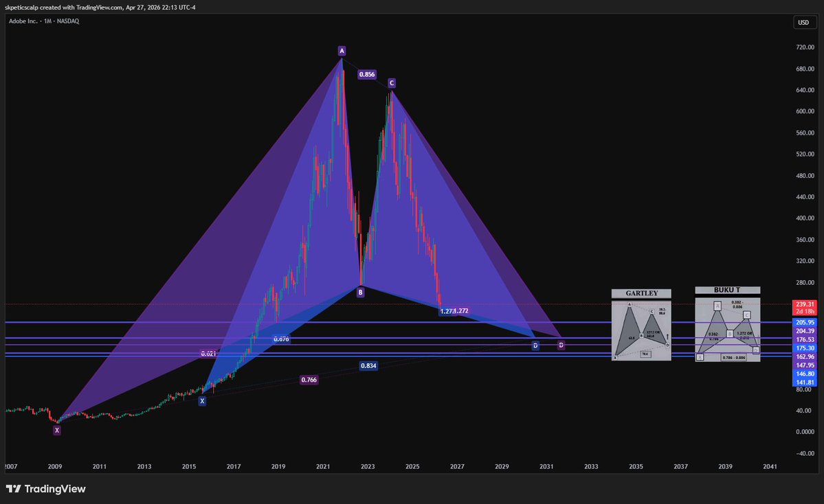Click the 0.766 ratio label
This screenshot has height=504, width=824.
(309, 380)
